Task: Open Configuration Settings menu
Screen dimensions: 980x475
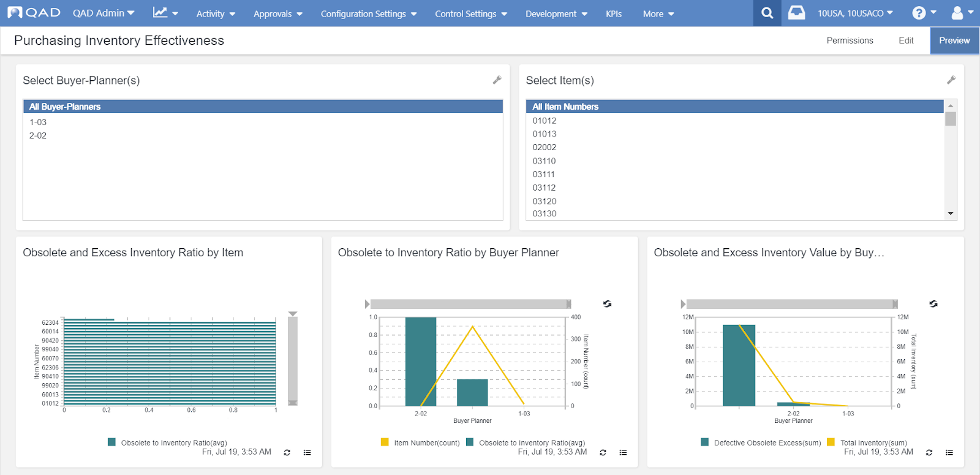Action: pyautogui.click(x=369, y=13)
